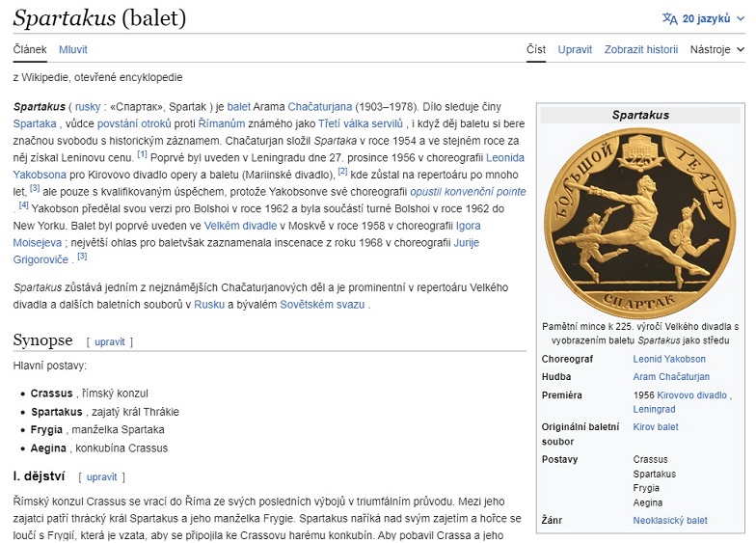Click the Synopse section heading
The width and height of the screenshot is (756, 543).
[x=42, y=339]
